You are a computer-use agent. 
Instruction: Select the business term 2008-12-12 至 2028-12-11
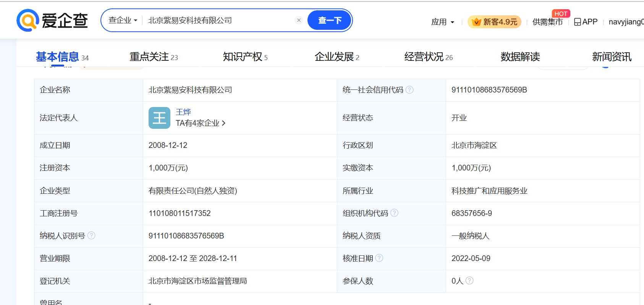click(x=193, y=258)
